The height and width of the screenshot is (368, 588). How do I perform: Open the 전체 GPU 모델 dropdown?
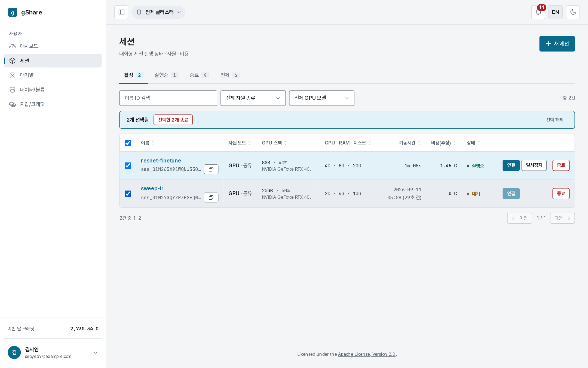[x=321, y=98]
